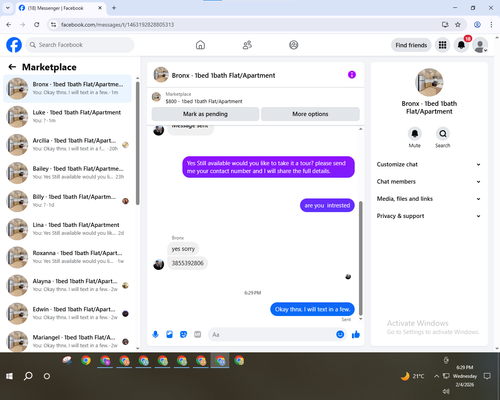Open the Bailey 1bed 1bath conversation
The height and width of the screenshot is (400, 500).
click(68, 173)
